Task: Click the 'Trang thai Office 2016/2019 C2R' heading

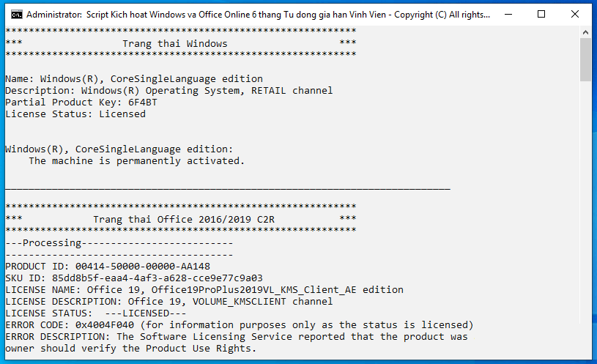Action: pos(184,220)
